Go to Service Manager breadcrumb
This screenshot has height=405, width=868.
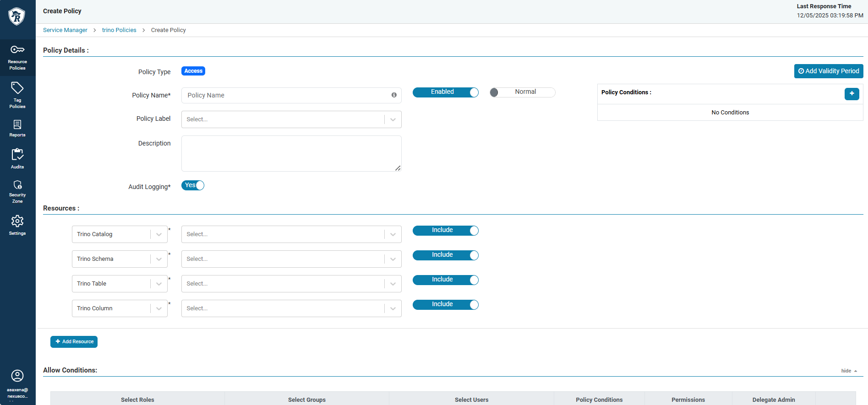(x=65, y=30)
